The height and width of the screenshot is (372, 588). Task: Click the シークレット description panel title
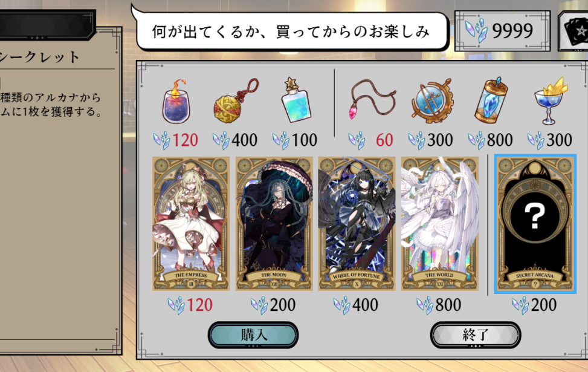(39, 57)
